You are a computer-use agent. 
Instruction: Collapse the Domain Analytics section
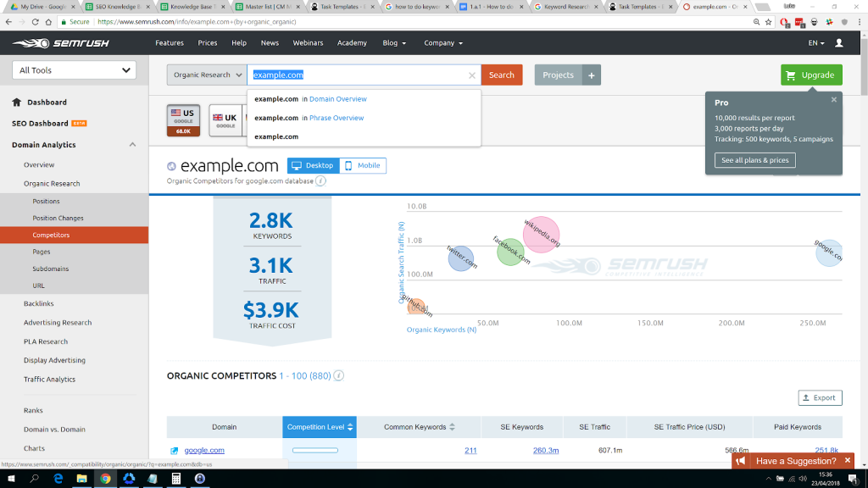click(x=132, y=145)
